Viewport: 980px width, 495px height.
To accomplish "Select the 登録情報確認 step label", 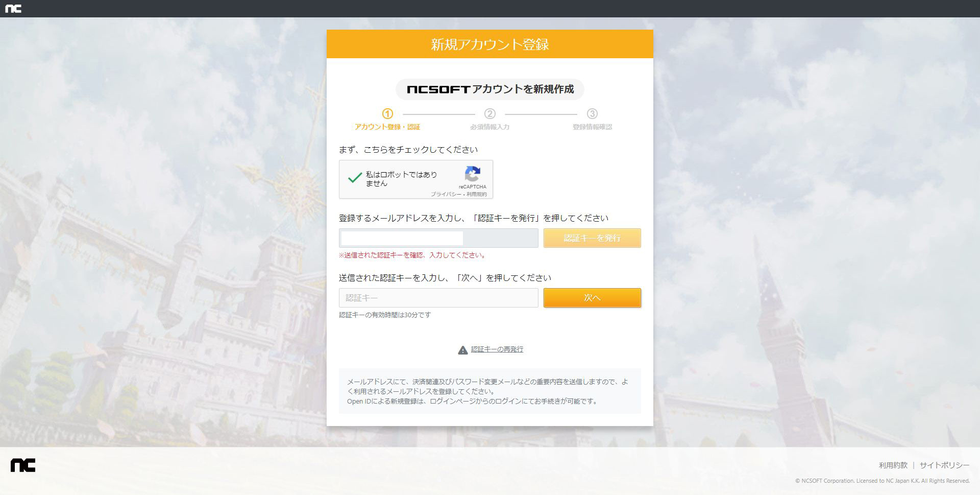I will [x=592, y=127].
